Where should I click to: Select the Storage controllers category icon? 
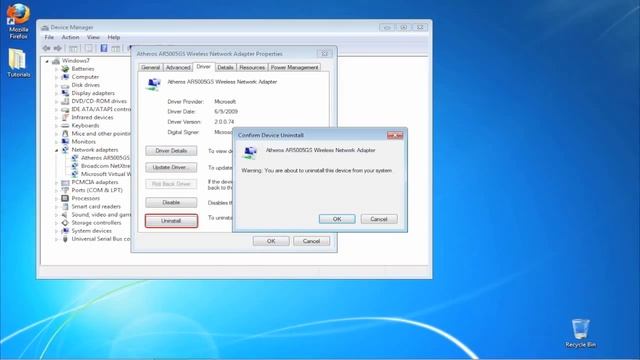(65, 223)
